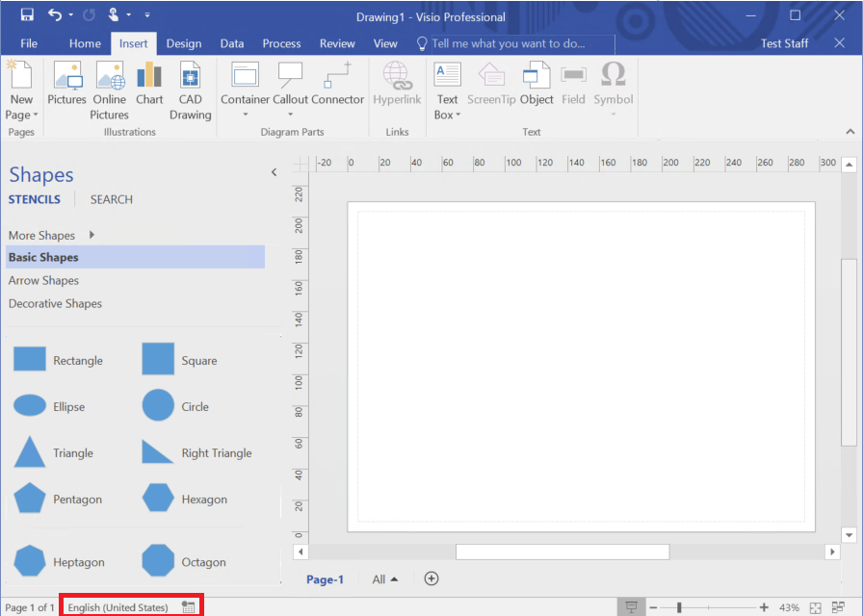
Task: Insert a Chart
Action: click(x=149, y=83)
